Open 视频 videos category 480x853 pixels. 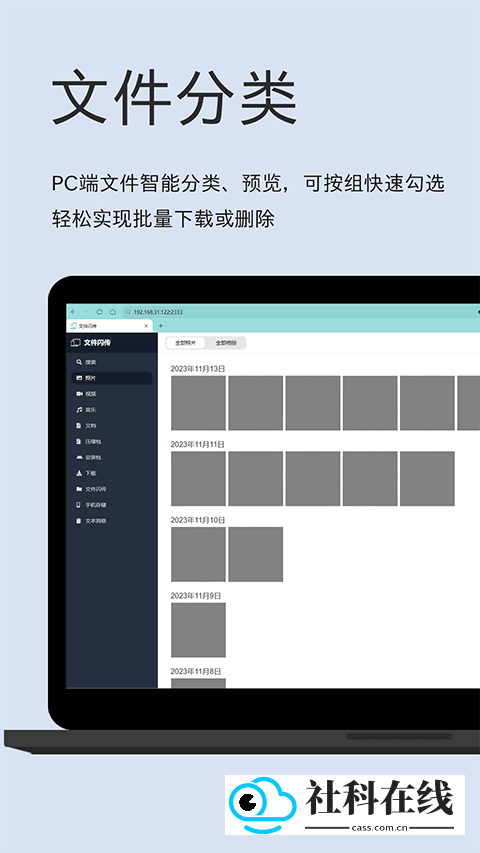pyautogui.click(x=111, y=393)
